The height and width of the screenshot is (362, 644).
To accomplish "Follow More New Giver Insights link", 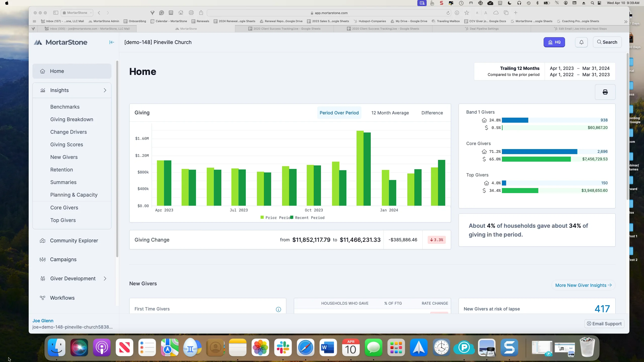I will [583, 285].
